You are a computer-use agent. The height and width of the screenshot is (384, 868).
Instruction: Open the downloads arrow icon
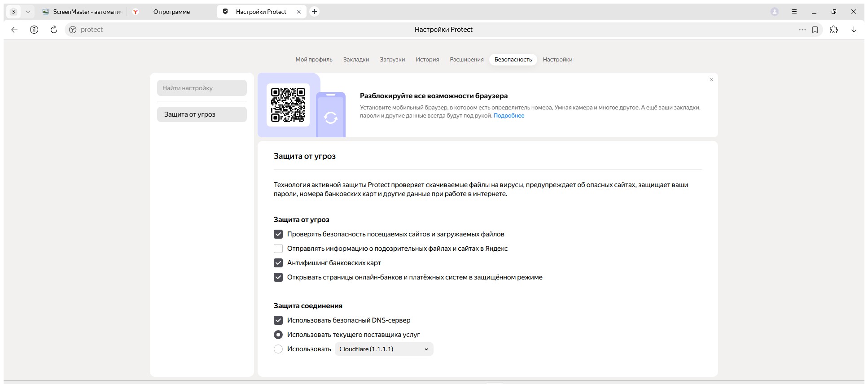[854, 30]
